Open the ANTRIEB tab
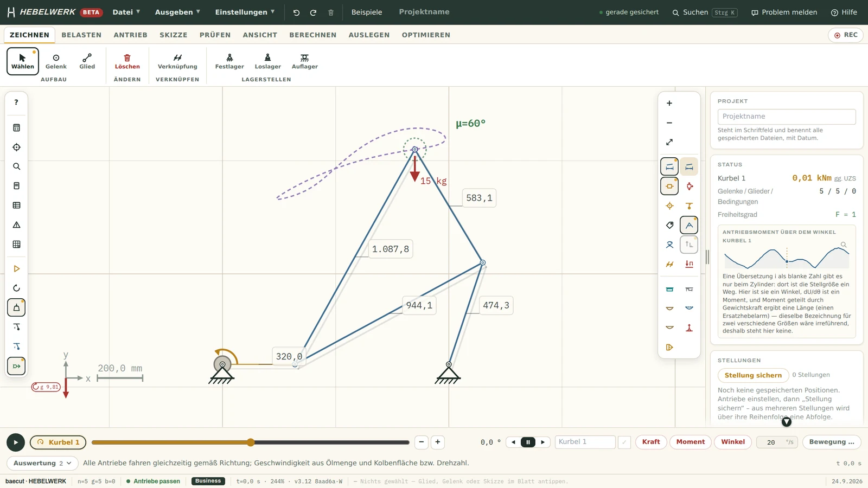Viewport: 868px width, 488px height. pyautogui.click(x=130, y=35)
